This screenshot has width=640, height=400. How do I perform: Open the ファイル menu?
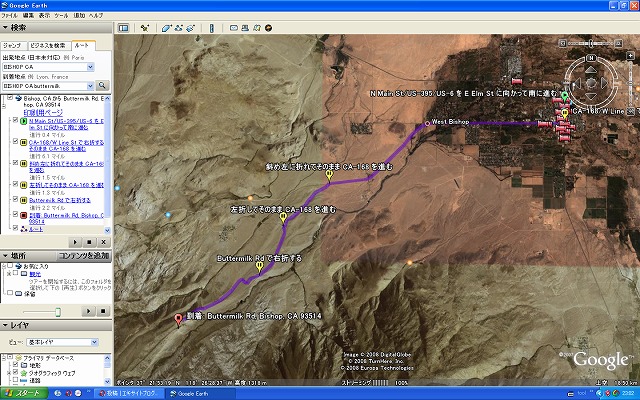pos(9,16)
